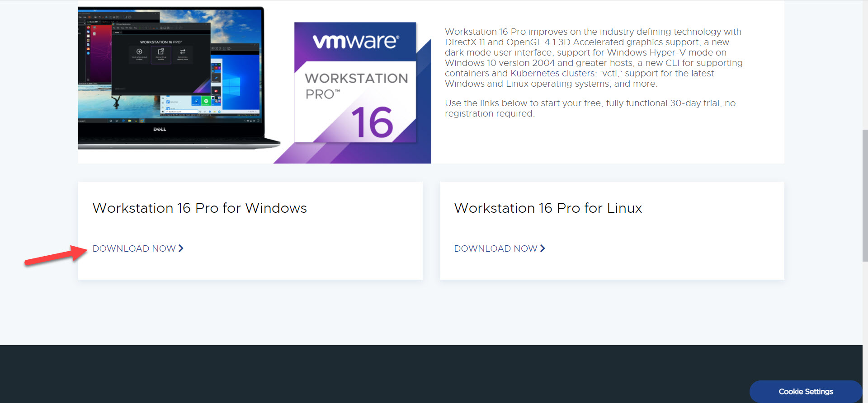Click the Connect to Remote Server arrows icon
Viewport: 868px width, 403px height.
[x=183, y=52]
